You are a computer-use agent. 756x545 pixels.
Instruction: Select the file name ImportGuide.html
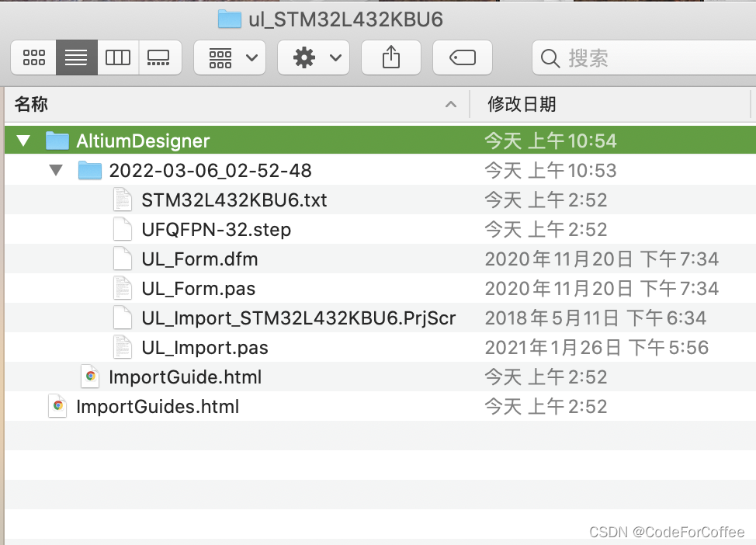pos(186,377)
